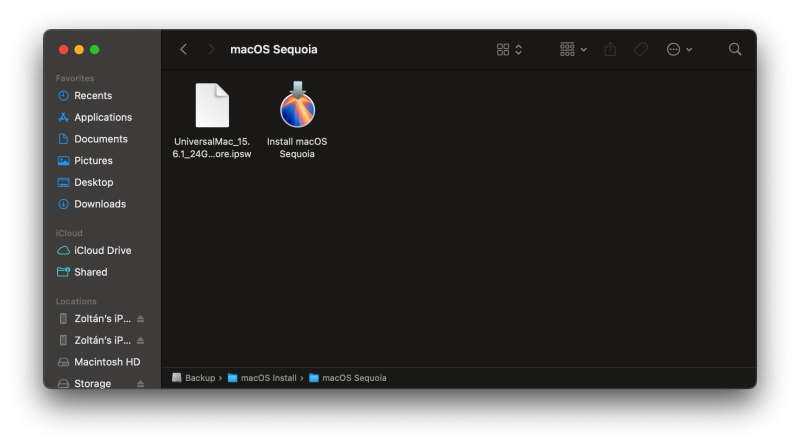800x446 pixels.
Task: Select the UniversalMac ipsw file icon
Action: click(212, 105)
